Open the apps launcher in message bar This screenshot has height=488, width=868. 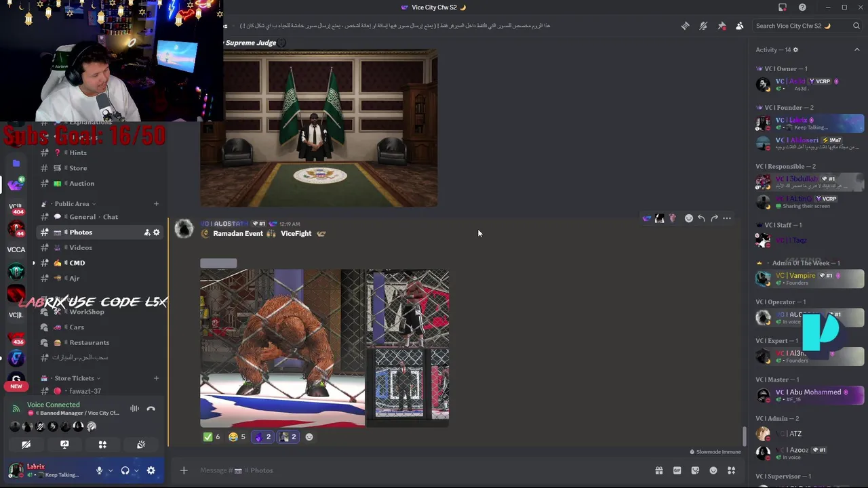point(732,470)
